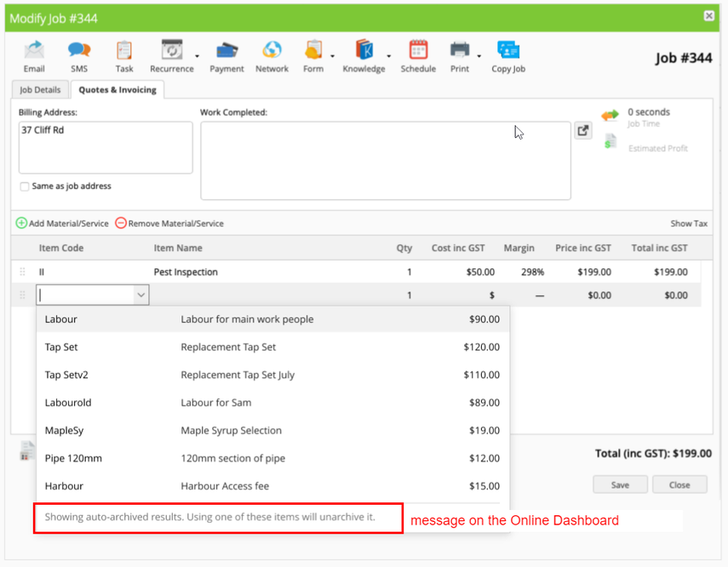Click the Qty column header
This screenshot has height=567, width=728.
coord(404,248)
